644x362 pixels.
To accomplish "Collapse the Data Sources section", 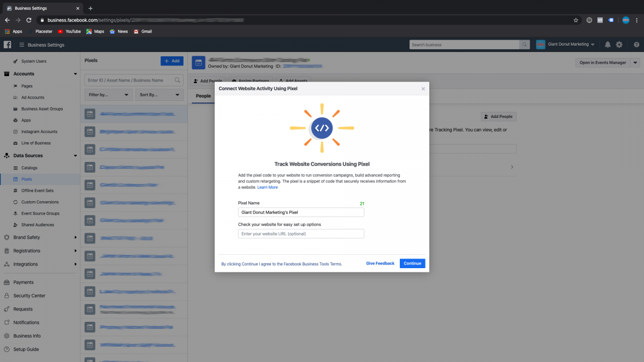I will click(x=75, y=156).
